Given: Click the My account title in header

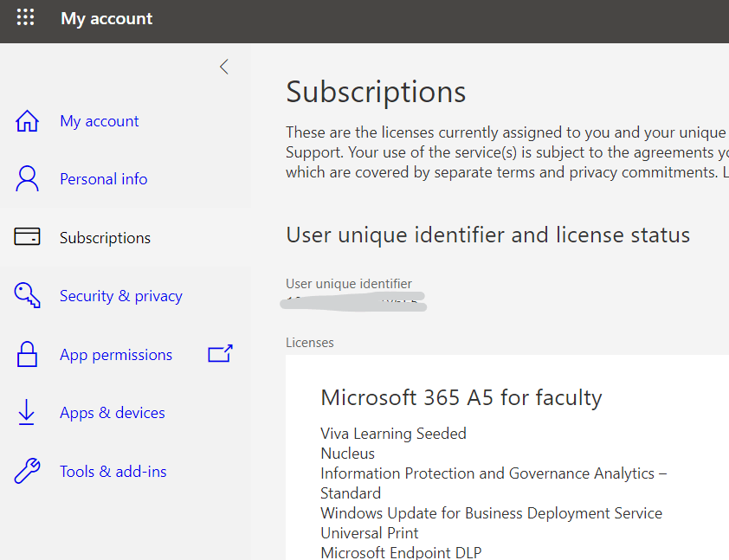Looking at the screenshot, I should pyautogui.click(x=106, y=18).
